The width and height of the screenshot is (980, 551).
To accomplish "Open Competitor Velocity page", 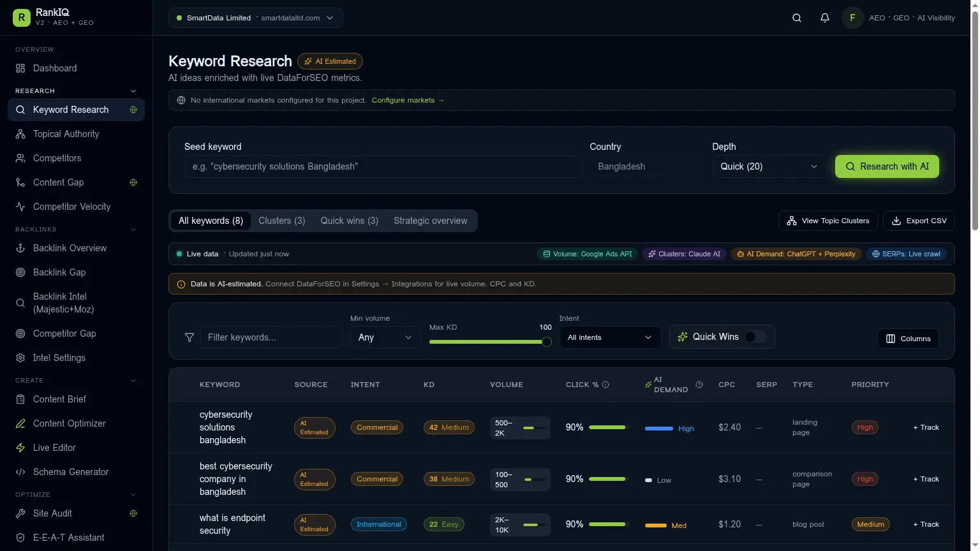I will click(x=76, y=207).
